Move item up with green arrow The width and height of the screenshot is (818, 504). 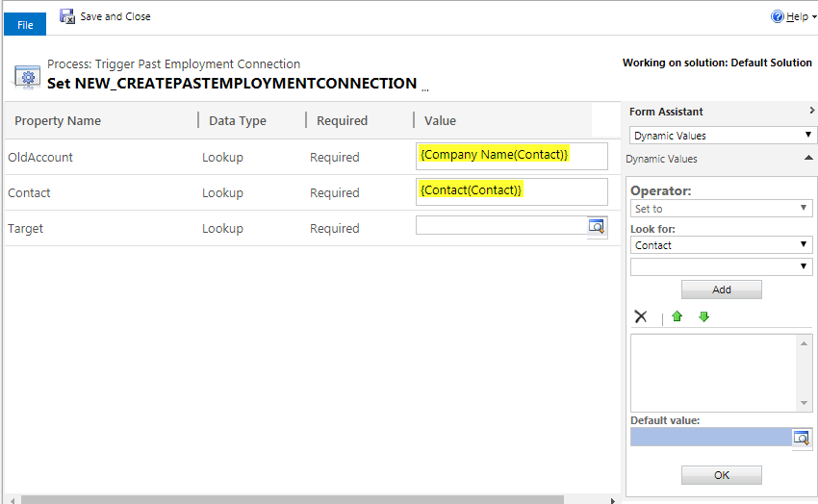coord(677,316)
